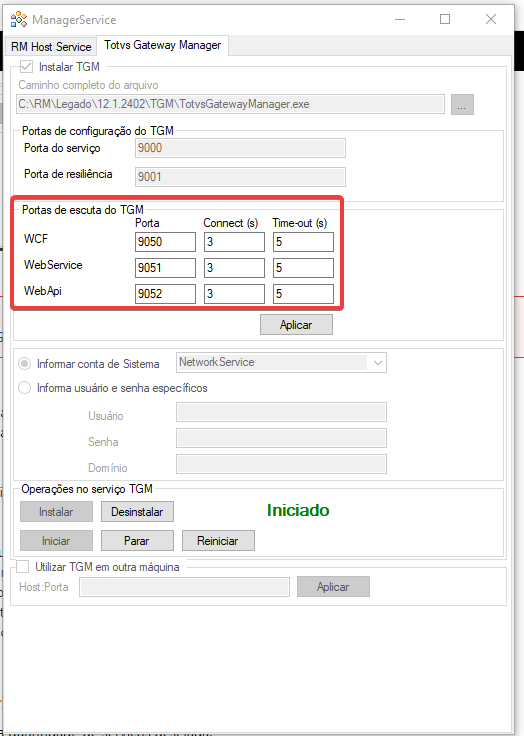Stop the TGM service with Parar

[x=137, y=541]
